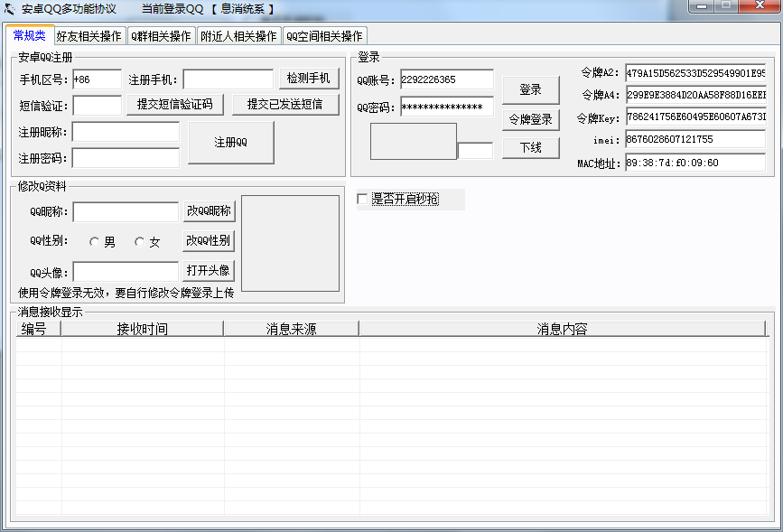This screenshot has width=783, height=532.
Task: Click the 使用令牌登录无效 notice text
Action: click(x=126, y=293)
